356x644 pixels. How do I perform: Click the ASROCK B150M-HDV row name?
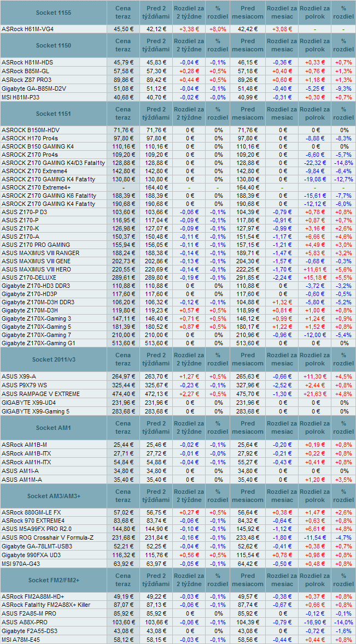[31, 130]
